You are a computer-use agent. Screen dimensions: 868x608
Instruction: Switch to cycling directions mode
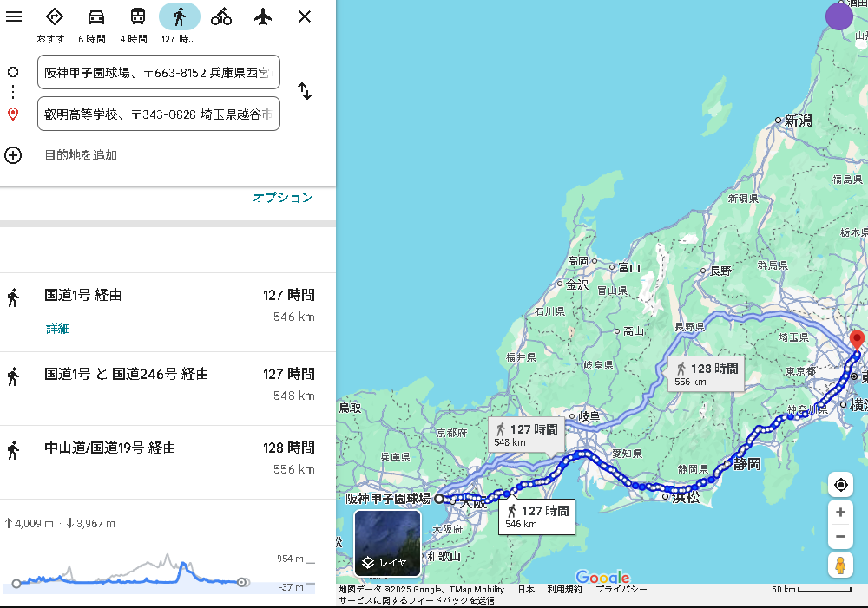[221, 16]
